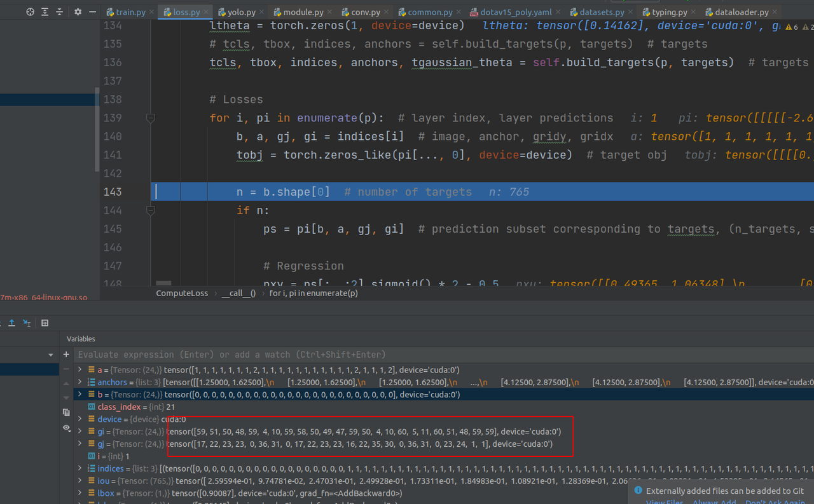Screen dimensions: 814x504
Task: Click the copy/duplicate watch icon
Action: [x=66, y=412]
